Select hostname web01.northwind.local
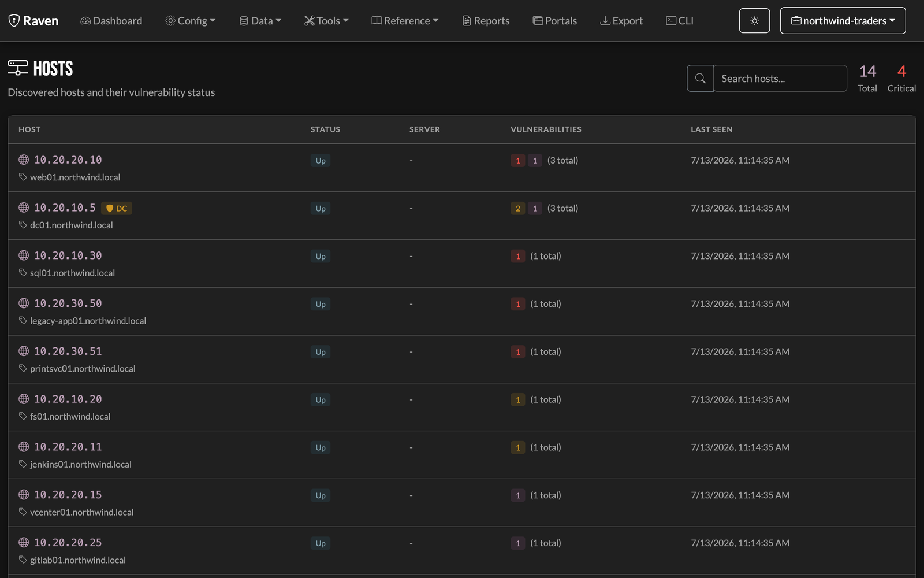Screen dimensions: 924x578 [x=75, y=177]
